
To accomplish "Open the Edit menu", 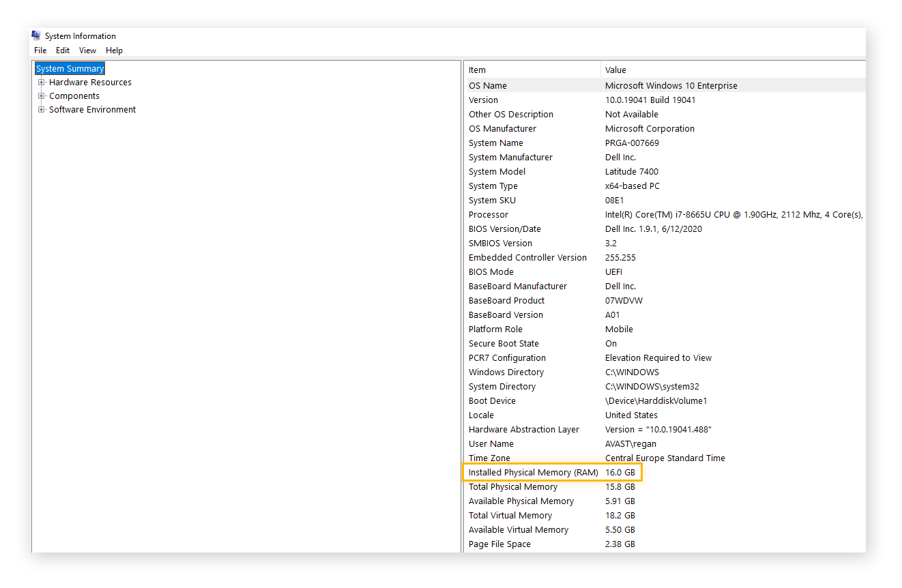I will point(62,50).
